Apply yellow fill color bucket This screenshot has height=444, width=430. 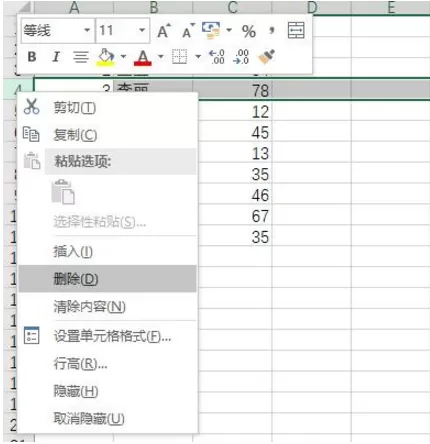(106, 57)
